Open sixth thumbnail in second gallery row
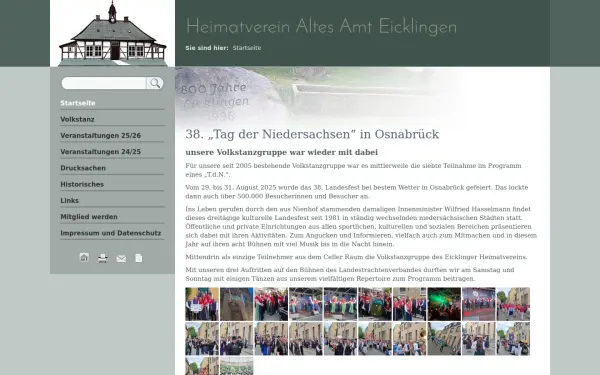The height and width of the screenshot is (375, 600). click(x=375, y=339)
